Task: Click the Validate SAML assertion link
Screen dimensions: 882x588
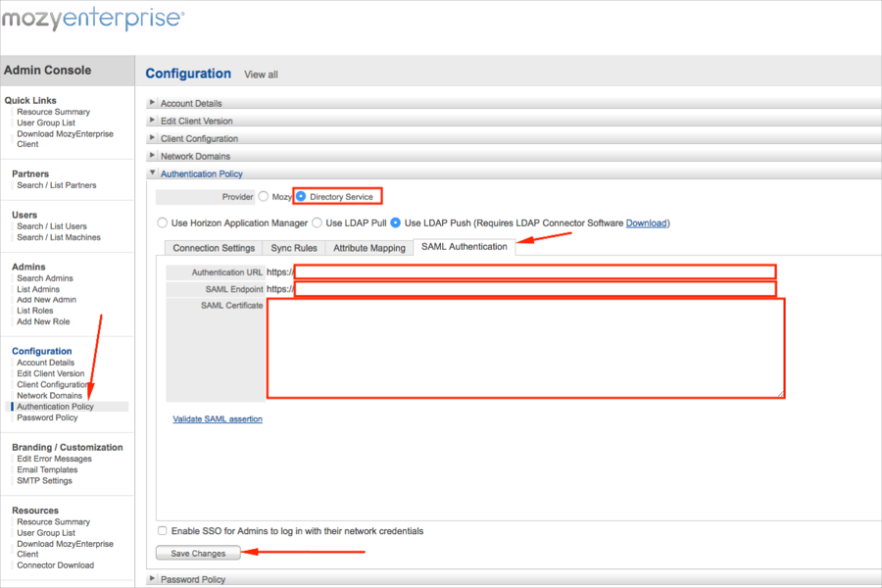Action: 218,419
